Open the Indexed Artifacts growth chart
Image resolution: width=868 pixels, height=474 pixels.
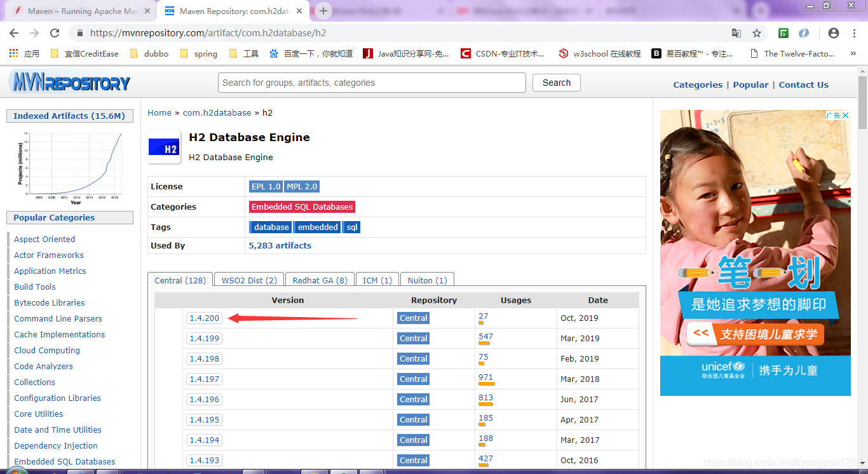70,167
